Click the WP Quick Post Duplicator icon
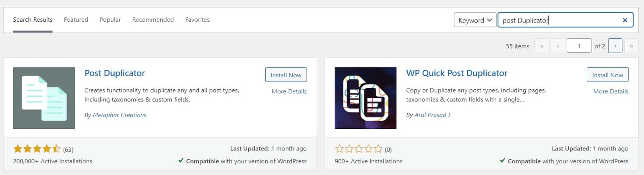The width and height of the screenshot is (644, 175). (x=365, y=98)
